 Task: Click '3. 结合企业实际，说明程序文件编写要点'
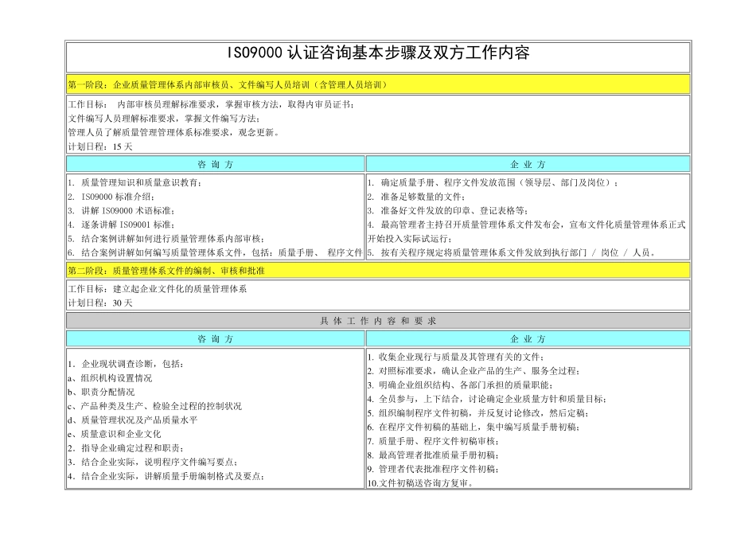(x=153, y=462)
